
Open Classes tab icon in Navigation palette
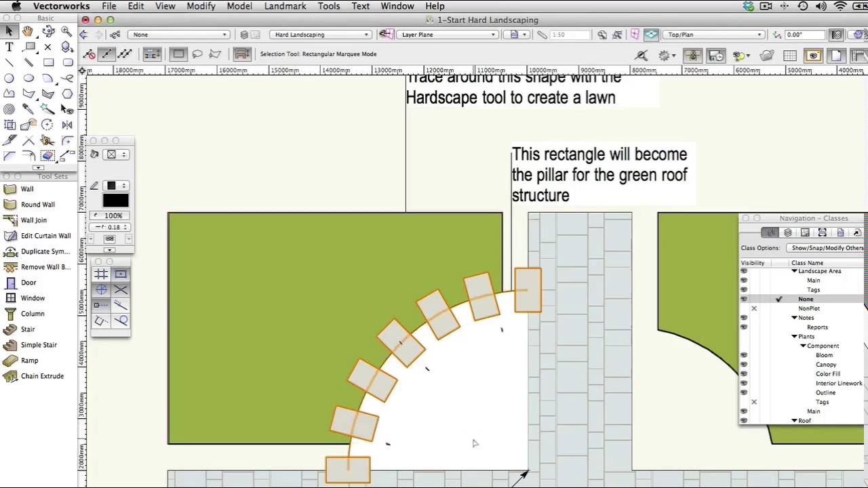click(770, 233)
